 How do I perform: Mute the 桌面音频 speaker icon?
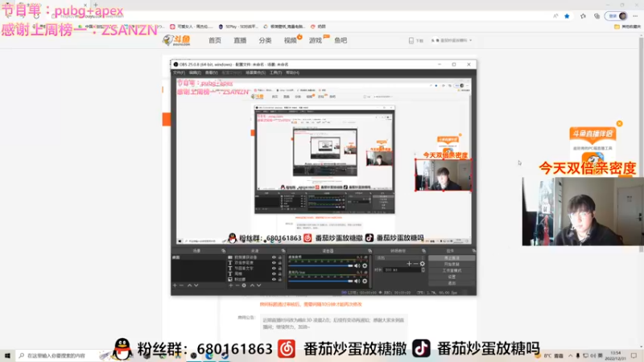click(357, 265)
